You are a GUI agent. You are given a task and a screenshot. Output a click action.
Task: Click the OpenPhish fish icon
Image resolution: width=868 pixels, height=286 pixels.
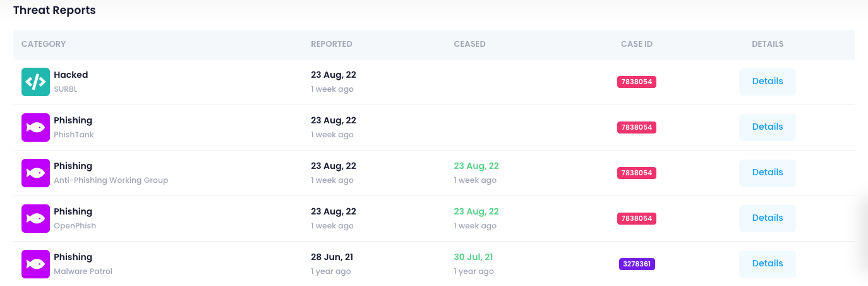[x=35, y=218]
